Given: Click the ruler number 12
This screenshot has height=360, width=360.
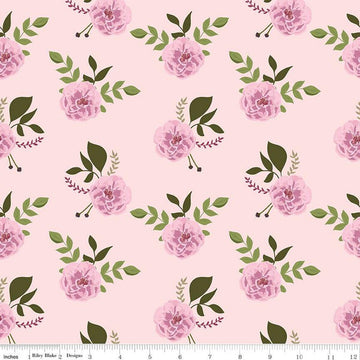Looking at the screenshot, I should [354, 357].
